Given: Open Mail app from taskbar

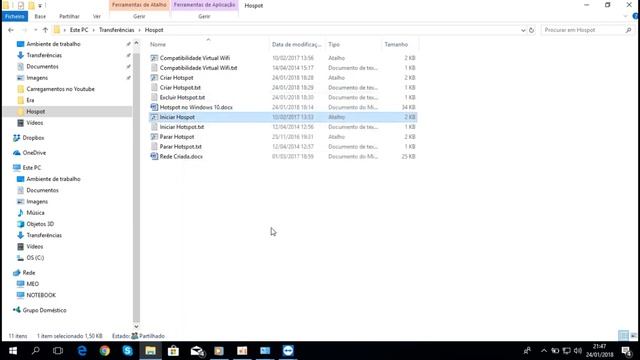Looking at the screenshot, I should tap(197, 351).
